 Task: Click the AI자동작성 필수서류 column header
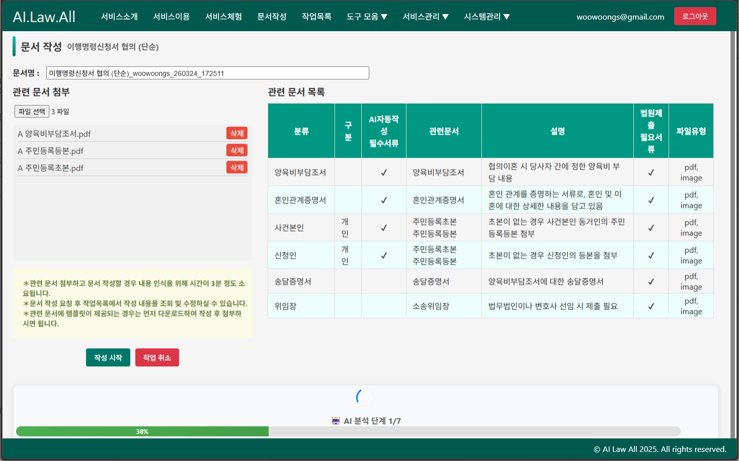point(384,131)
